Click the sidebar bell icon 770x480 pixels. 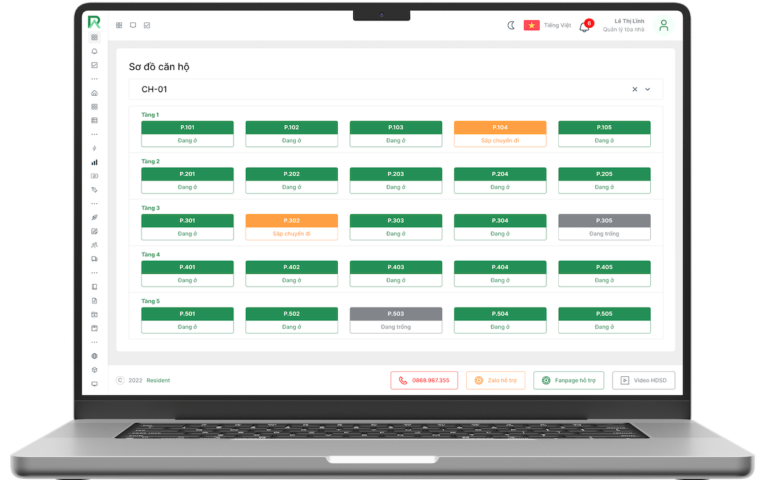[95, 51]
